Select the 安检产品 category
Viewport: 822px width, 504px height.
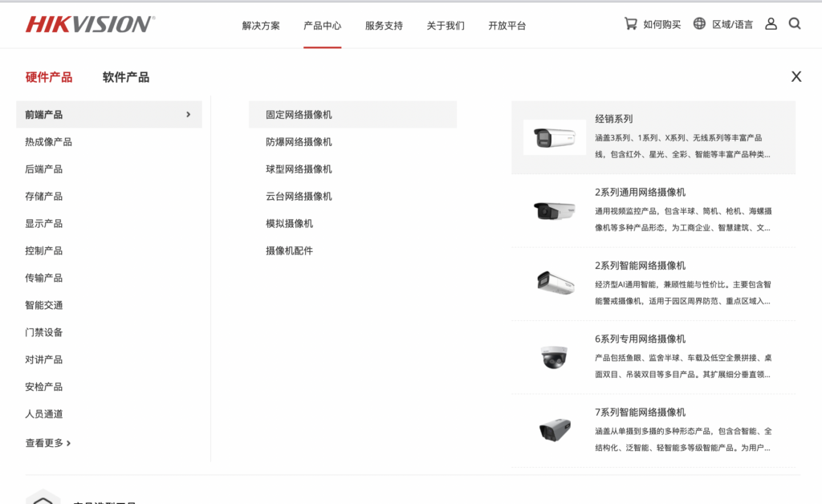[43, 387]
